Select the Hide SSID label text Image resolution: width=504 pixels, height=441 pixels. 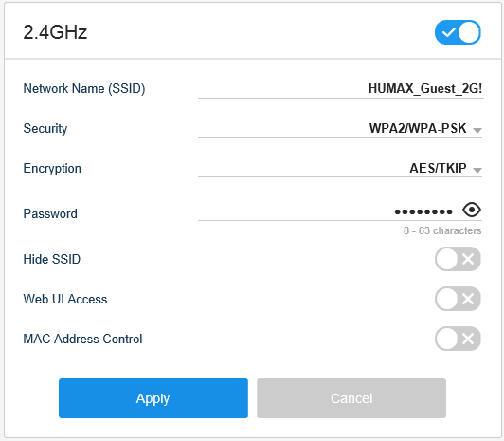[x=52, y=259]
